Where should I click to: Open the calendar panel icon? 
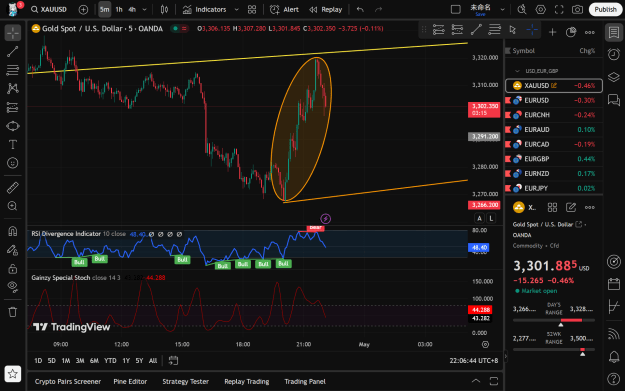pos(614,284)
